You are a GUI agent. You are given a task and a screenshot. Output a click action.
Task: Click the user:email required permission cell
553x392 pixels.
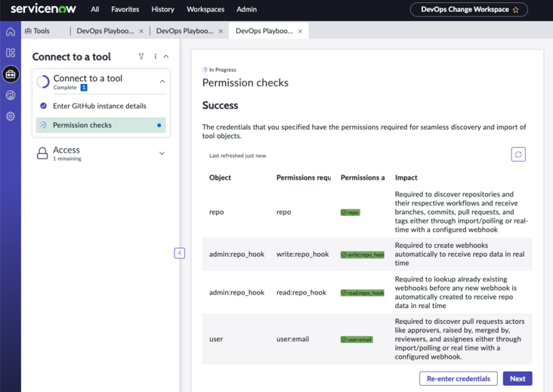[x=292, y=339]
